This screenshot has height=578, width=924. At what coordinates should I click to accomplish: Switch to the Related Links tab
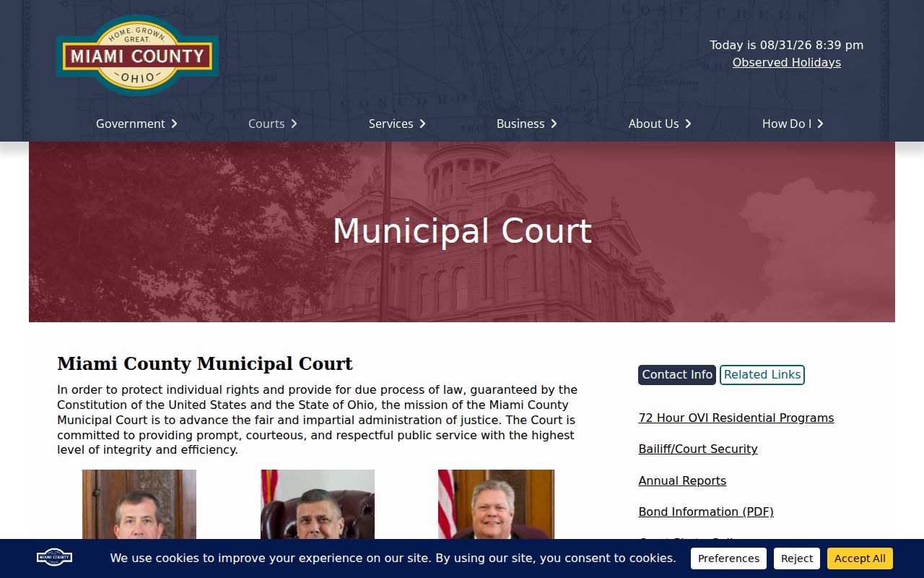pyautogui.click(x=762, y=374)
